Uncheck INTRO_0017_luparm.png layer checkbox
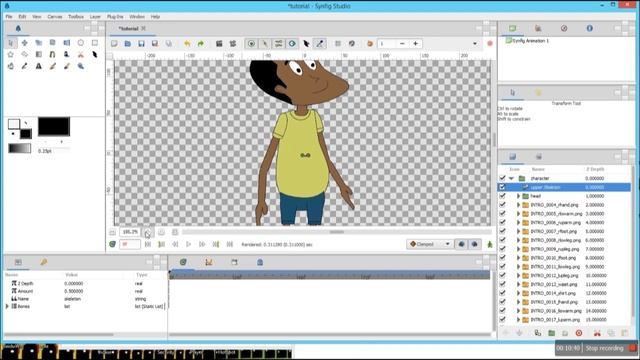 tap(502, 320)
